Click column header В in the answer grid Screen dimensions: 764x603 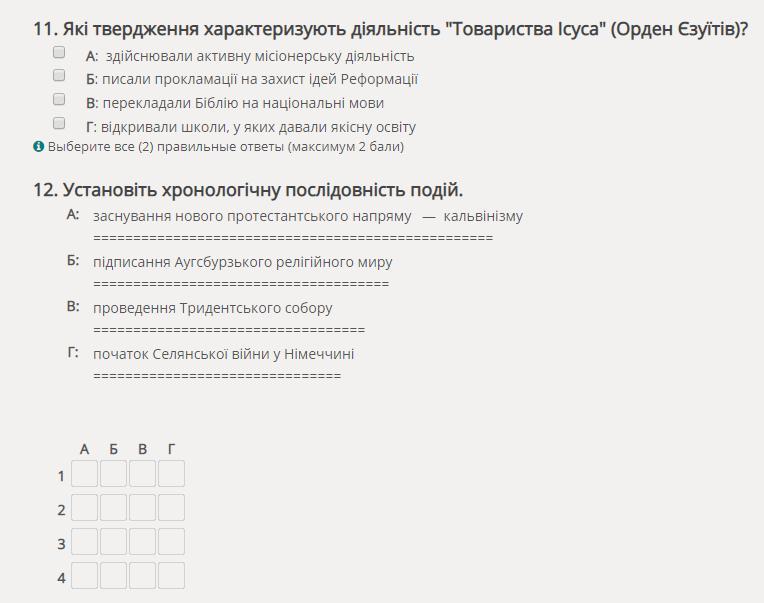142,449
